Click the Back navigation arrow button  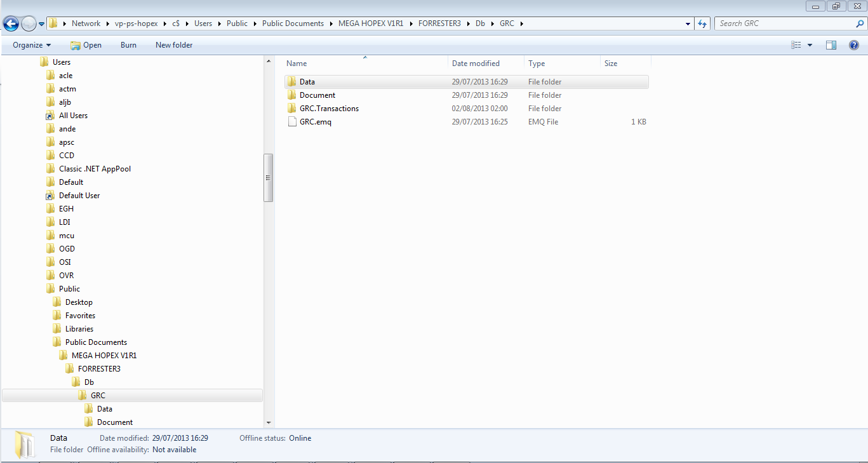(x=11, y=24)
